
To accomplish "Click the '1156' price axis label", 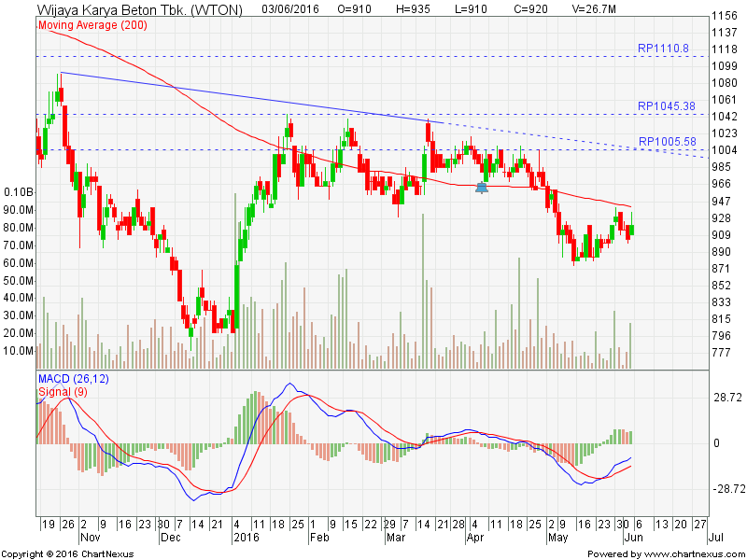I will (x=725, y=16).
